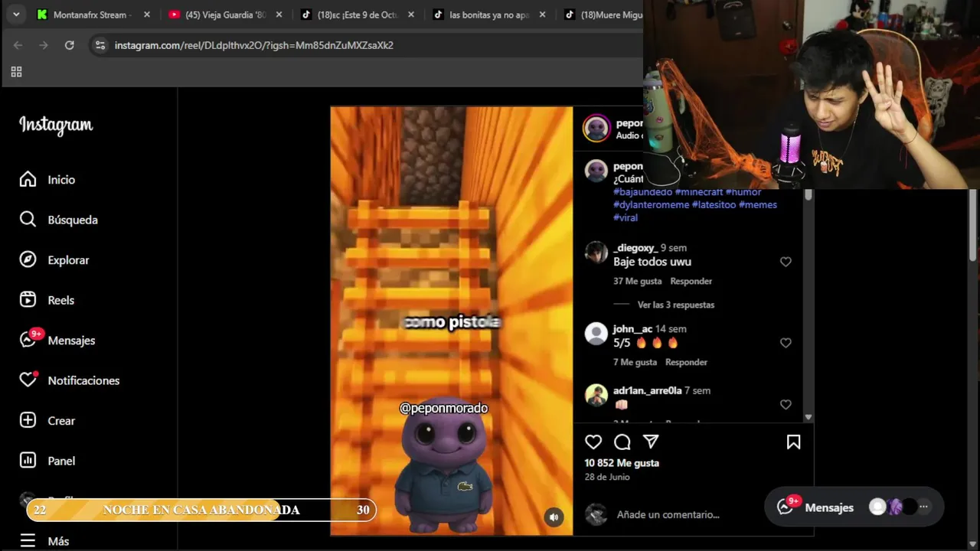Click adr1an._arre0la avatar picture

[x=596, y=395]
